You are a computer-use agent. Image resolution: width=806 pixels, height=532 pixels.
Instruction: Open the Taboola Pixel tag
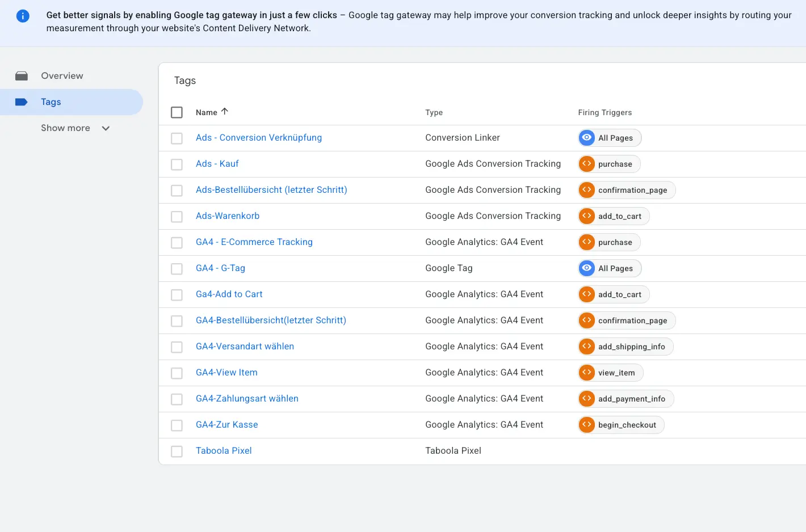coord(224,451)
